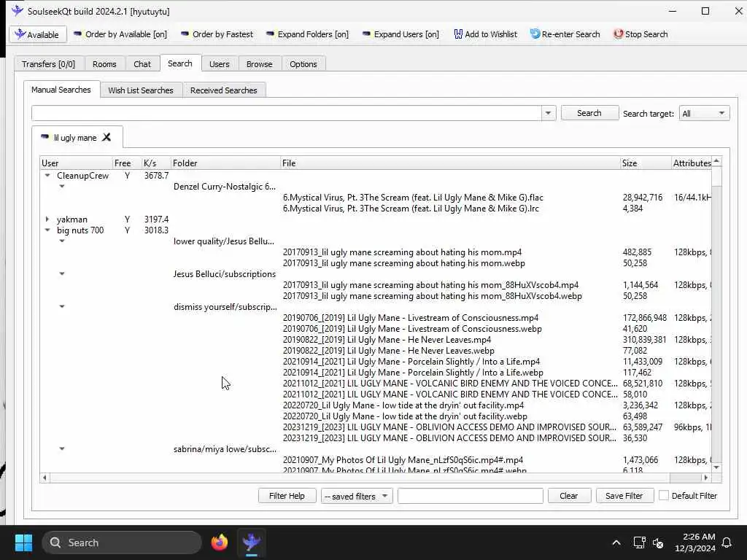Sort results by Size column

click(x=646, y=163)
